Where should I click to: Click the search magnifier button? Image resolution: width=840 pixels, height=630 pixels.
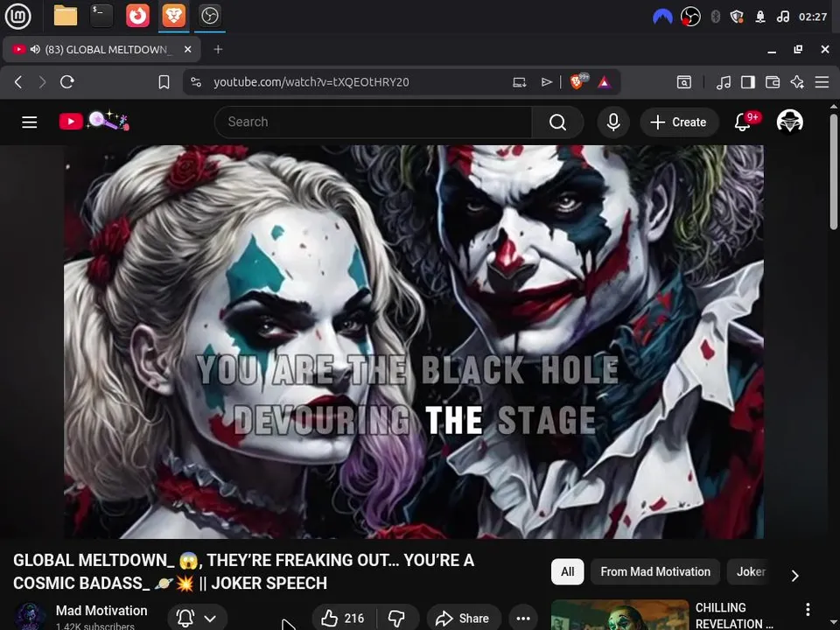point(557,122)
